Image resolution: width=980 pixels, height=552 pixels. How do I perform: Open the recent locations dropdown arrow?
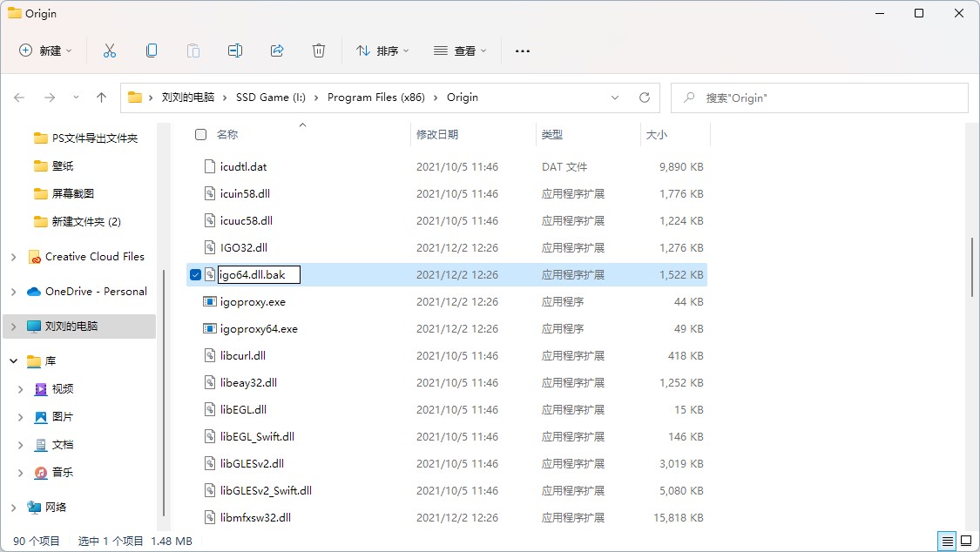[x=76, y=98]
